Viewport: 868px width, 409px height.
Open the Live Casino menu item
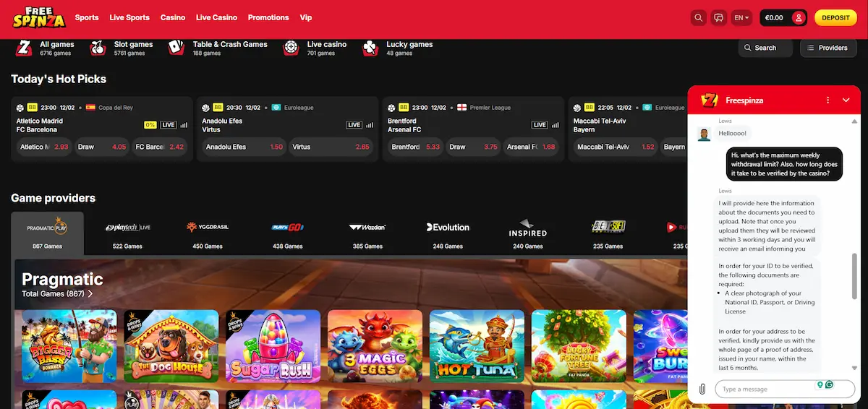pyautogui.click(x=216, y=17)
